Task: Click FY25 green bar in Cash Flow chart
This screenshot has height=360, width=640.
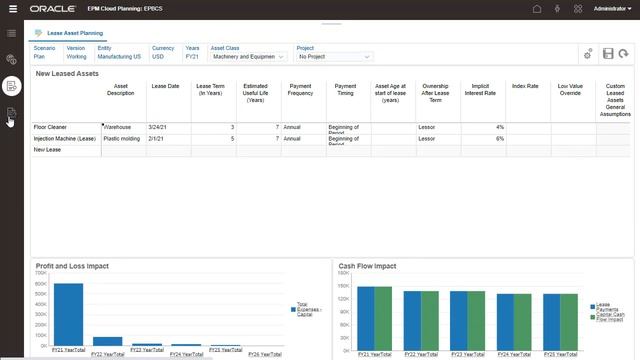Action: (569, 322)
